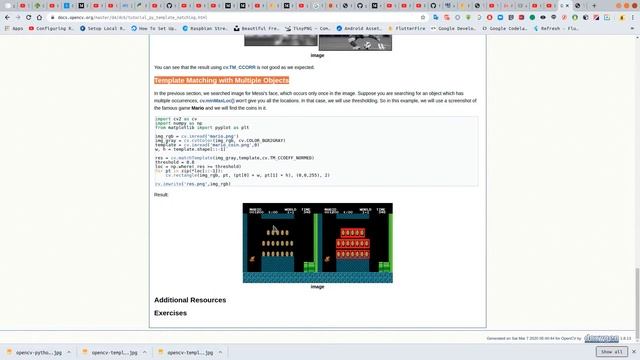Click the 'Additional Resources' heading
640x360 pixels.
pyautogui.click(x=190, y=300)
